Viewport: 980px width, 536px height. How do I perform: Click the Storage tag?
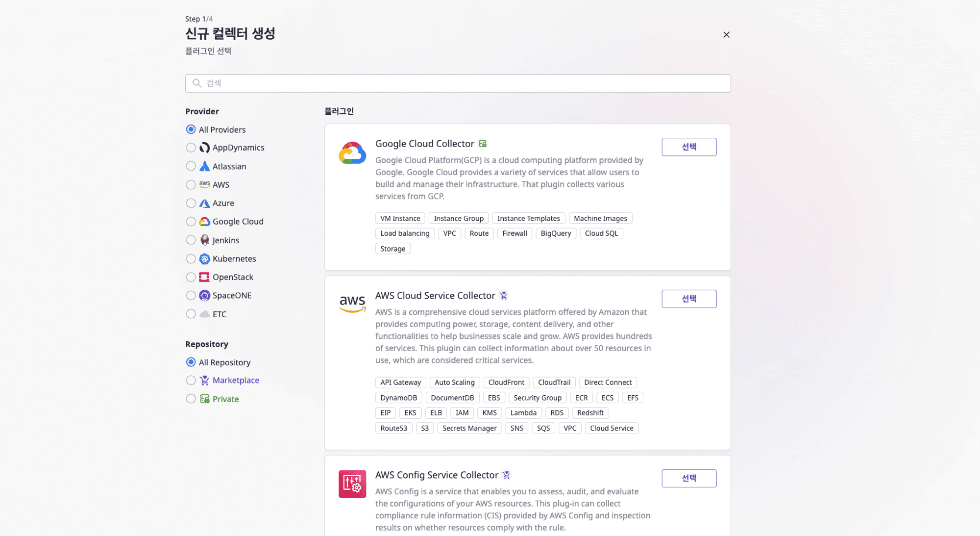[x=393, y=249]
